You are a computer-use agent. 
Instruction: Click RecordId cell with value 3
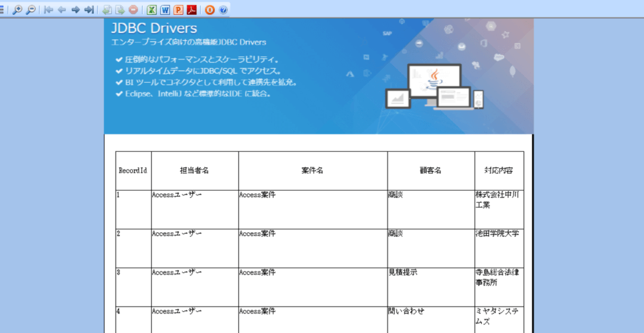pos(133,287)
